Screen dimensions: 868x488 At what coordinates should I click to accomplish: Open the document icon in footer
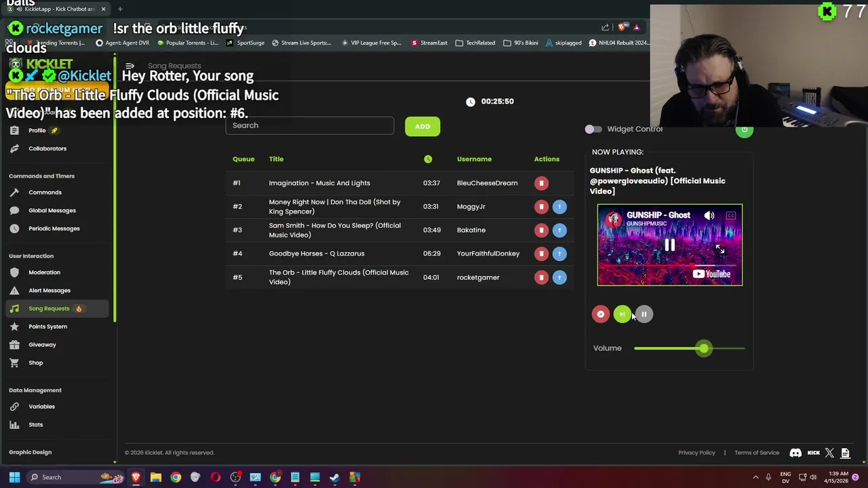coord(845,453)
